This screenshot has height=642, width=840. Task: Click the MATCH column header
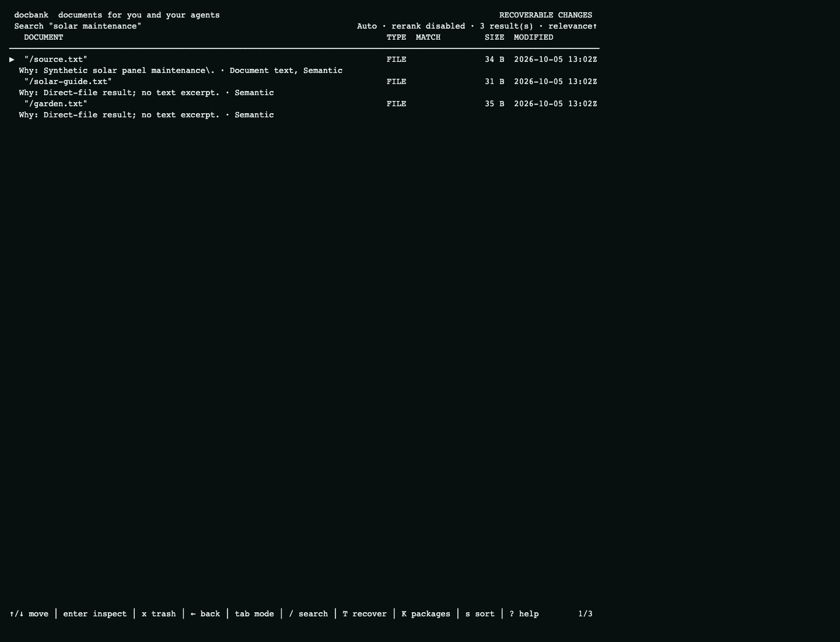tap(428, 37)
